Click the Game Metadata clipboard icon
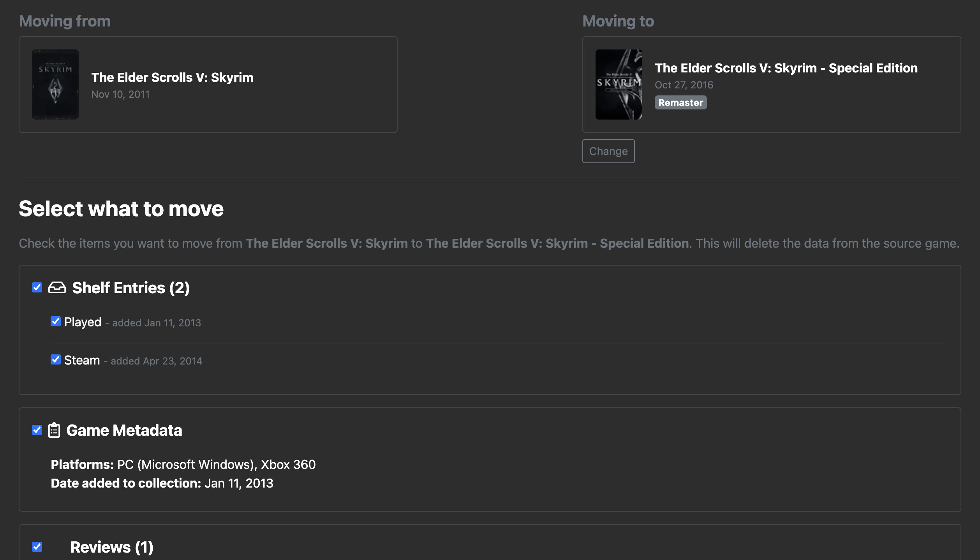The width and height of the screenshot is (980, 560). click(54, 430)
